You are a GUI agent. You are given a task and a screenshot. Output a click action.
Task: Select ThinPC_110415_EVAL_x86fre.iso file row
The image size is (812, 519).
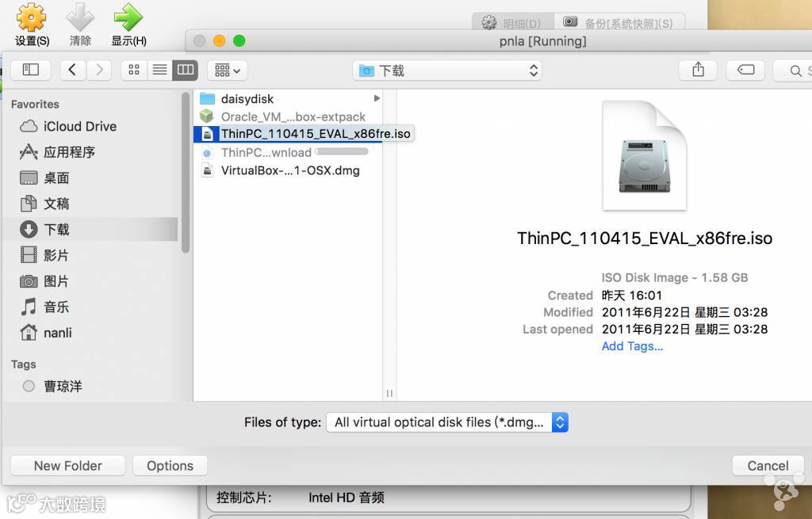(x=288, y=134)
